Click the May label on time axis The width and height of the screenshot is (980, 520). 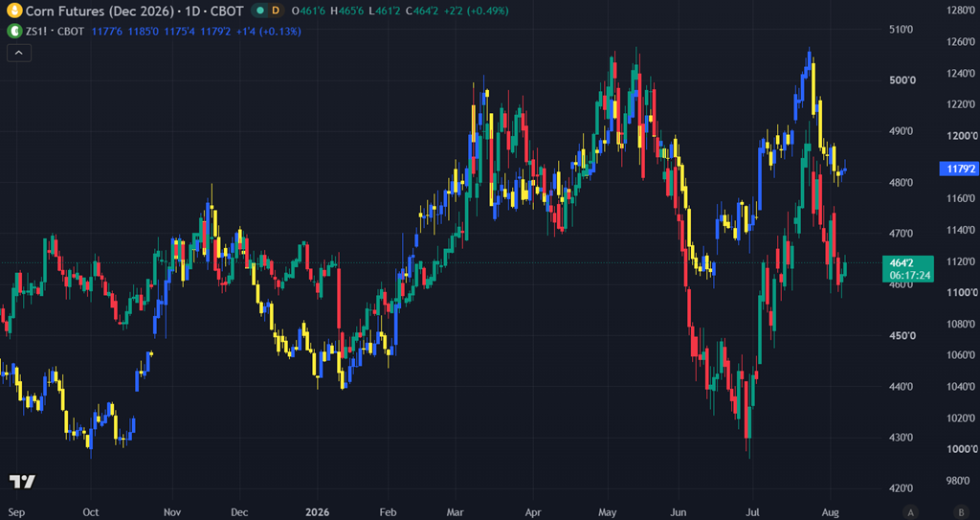click(x=608, y=510)
